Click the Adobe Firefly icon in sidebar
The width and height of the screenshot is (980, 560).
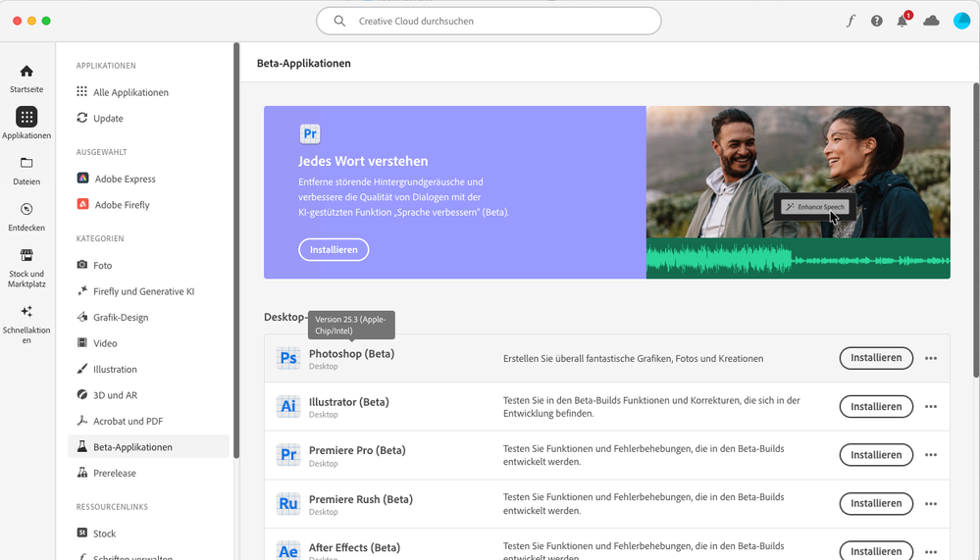click(82, 204)
